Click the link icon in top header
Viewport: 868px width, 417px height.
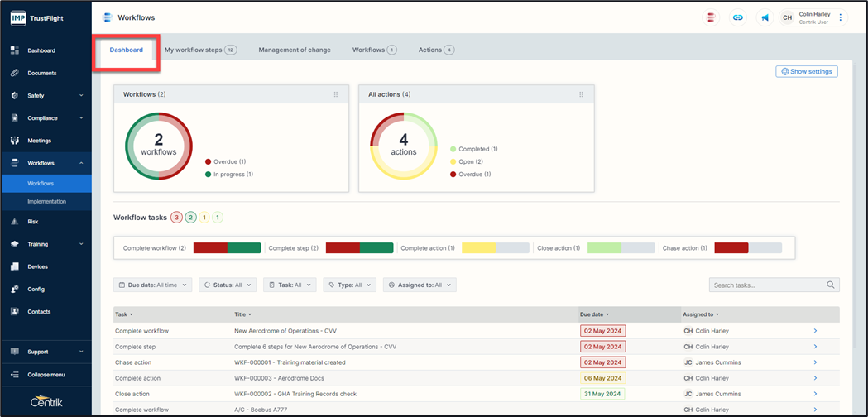point(737,17)
